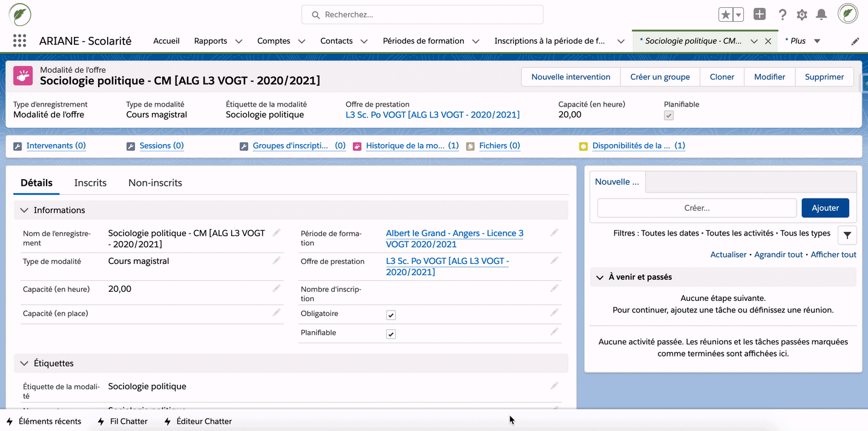The width and height of the screenshot is (868, 431).
Task: Click the Planifiable checkbox in record header
Action: point(668,116)
